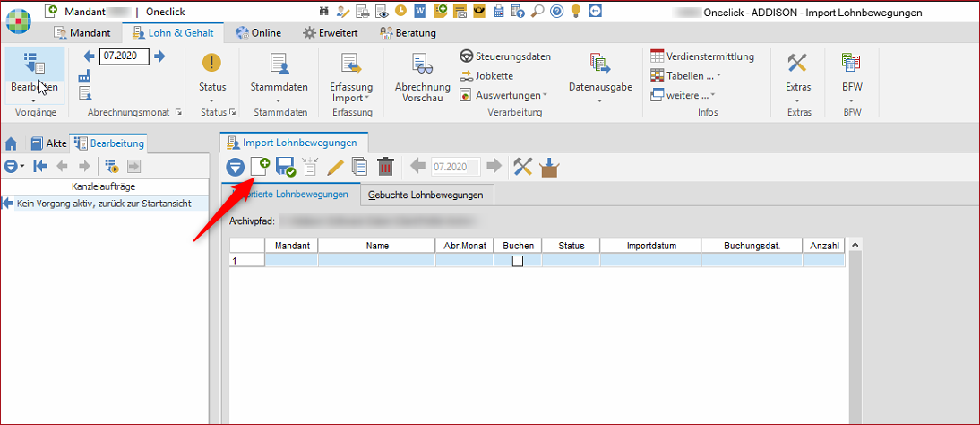Tick the Buchen checkbox in row 1

click(517, 261)
